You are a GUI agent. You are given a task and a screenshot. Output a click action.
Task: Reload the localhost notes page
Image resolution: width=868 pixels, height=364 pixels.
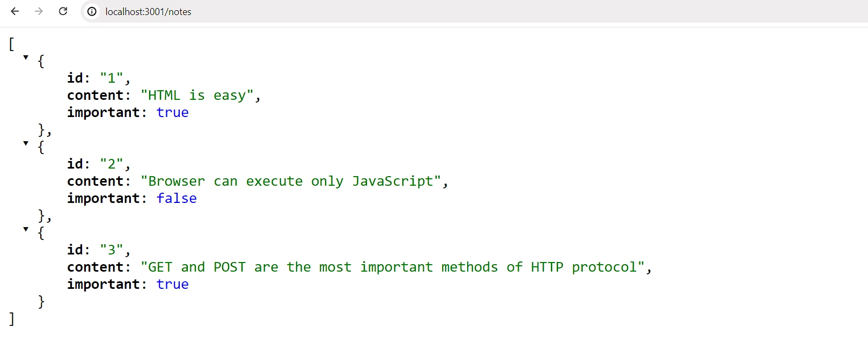[63, 11]
